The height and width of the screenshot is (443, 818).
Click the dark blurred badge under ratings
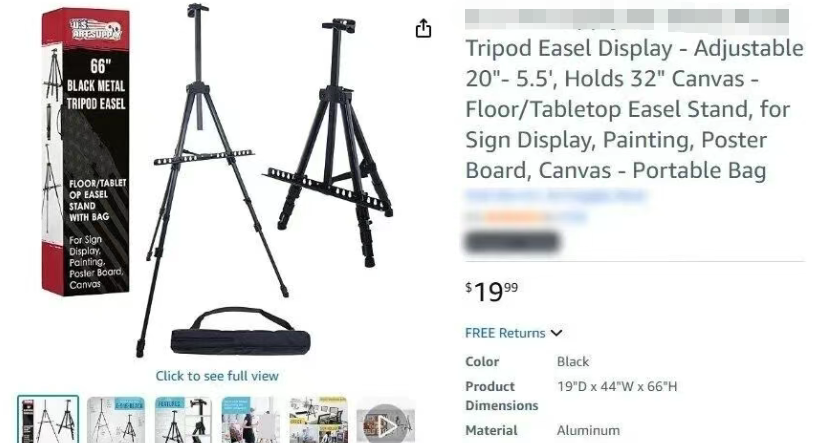(512, 242)
